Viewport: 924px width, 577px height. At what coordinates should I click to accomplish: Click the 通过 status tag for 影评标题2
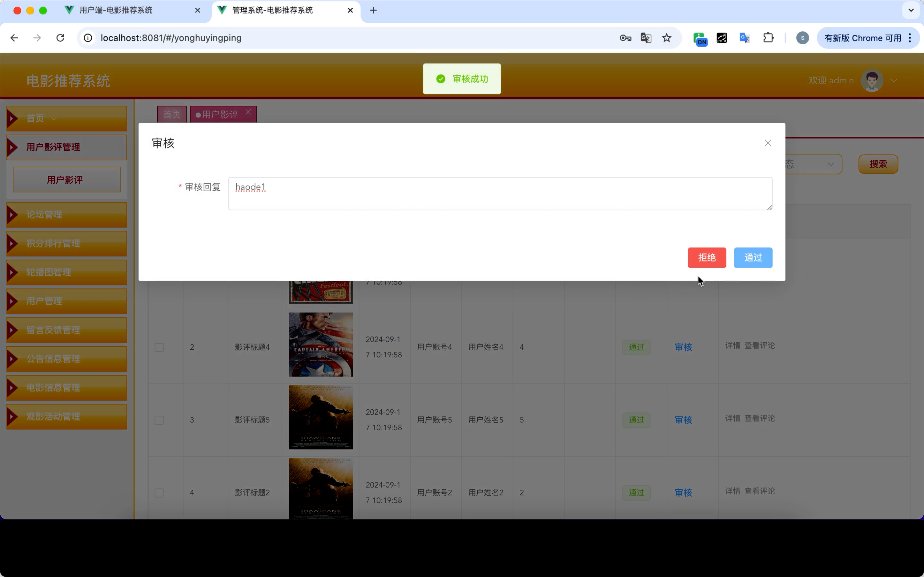[x=636, y=493]
